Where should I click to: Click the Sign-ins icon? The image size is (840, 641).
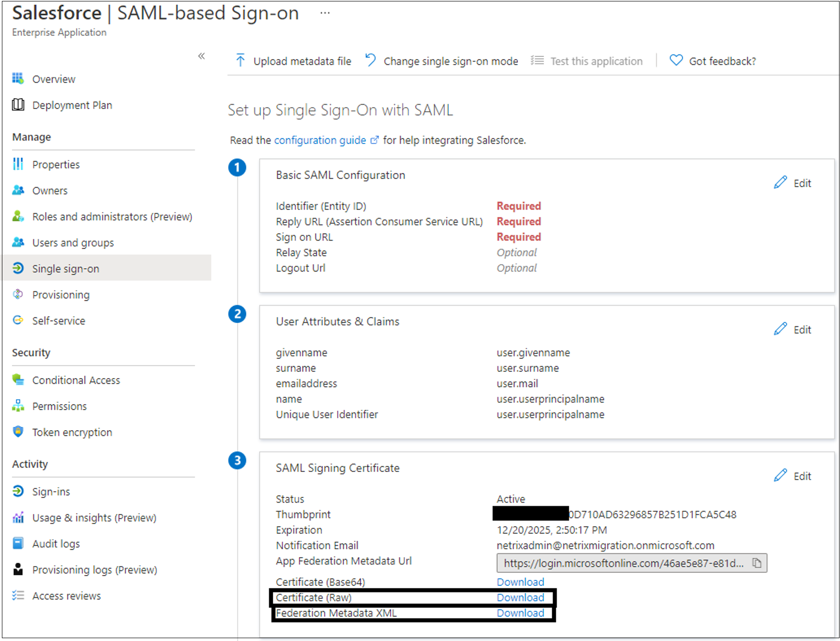tap(18, 491)
